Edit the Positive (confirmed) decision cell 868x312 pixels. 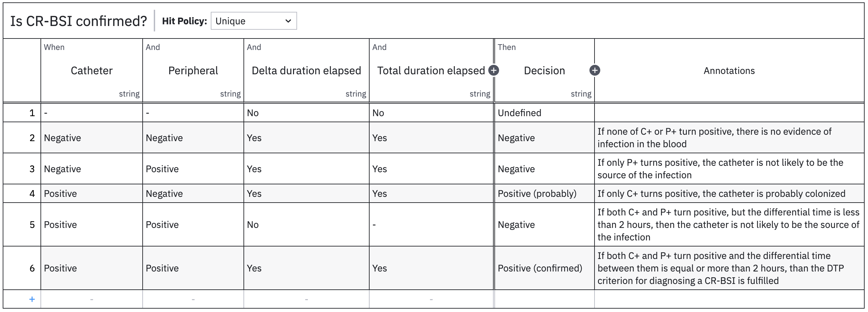click(x=544, y=268)
